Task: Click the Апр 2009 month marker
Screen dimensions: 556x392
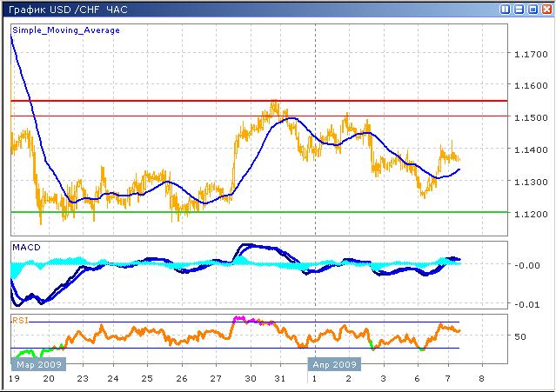Action: pos(334,365)
